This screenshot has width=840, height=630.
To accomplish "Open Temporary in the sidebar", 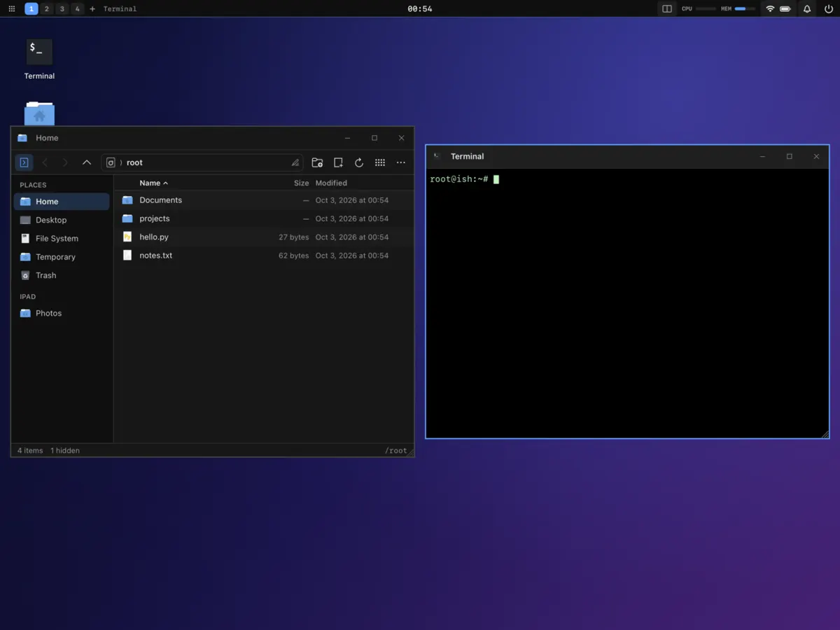I will 62,257.
